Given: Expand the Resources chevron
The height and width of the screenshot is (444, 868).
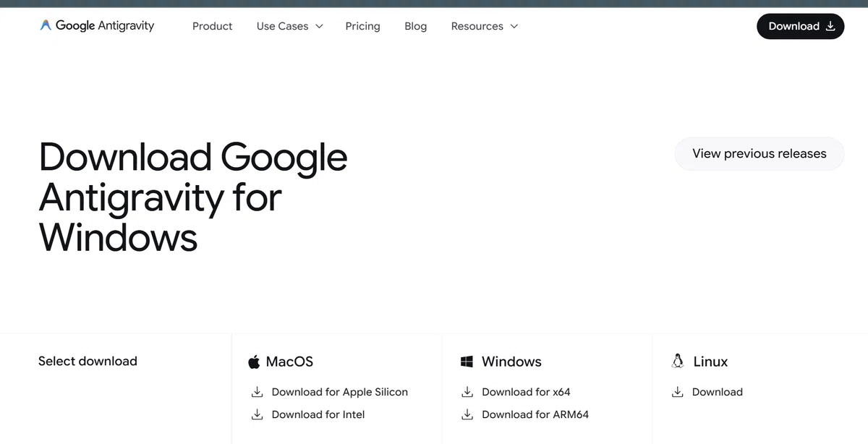Looking at the screenshot, I should pyautogui.click(x=514, y=27).
